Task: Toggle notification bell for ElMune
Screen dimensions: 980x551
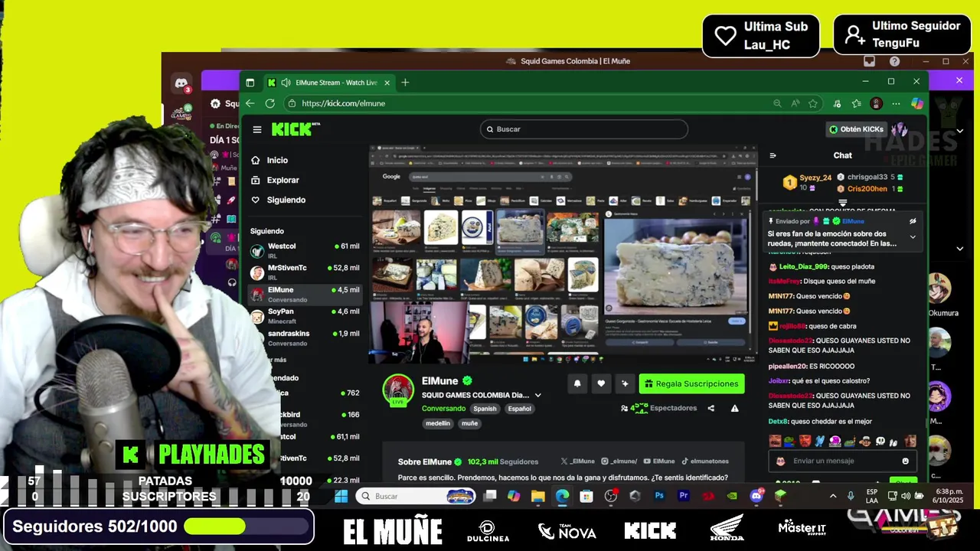Action: click(577, 383)
